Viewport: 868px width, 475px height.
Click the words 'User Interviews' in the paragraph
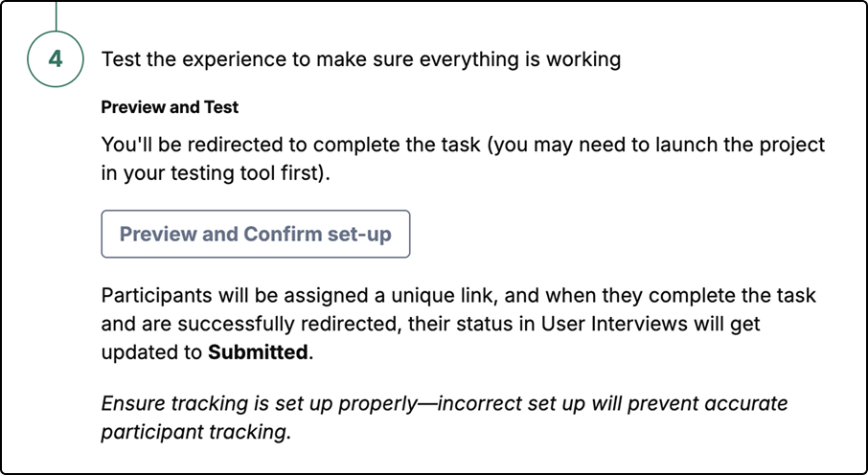607,324
